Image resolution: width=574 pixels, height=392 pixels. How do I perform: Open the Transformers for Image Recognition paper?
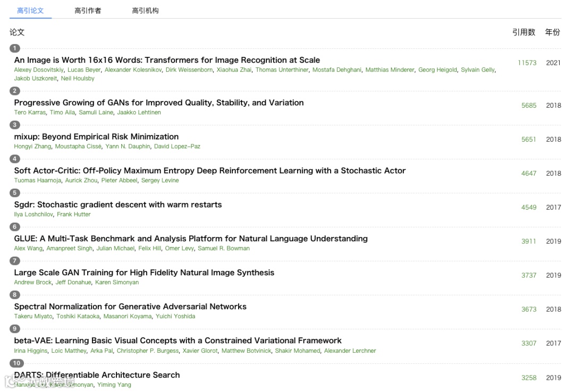[x=167, y=60]
